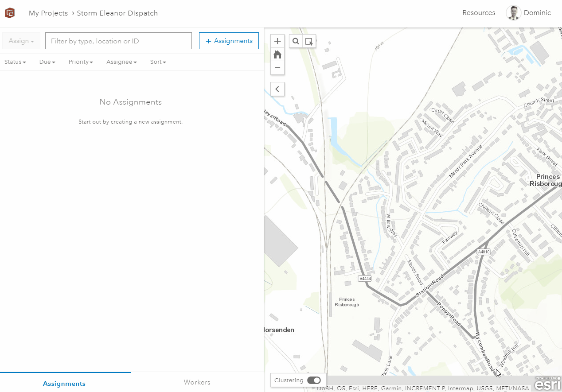Open the map search tool

tap(296, 41)
